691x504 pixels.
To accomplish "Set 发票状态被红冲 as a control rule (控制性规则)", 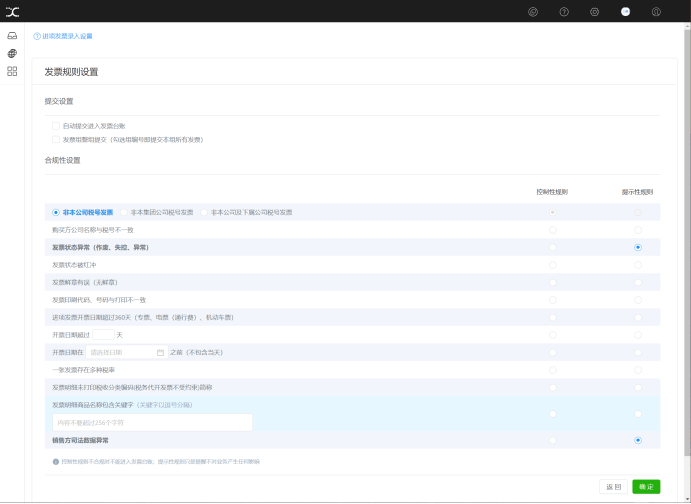I will pos(553,265).
